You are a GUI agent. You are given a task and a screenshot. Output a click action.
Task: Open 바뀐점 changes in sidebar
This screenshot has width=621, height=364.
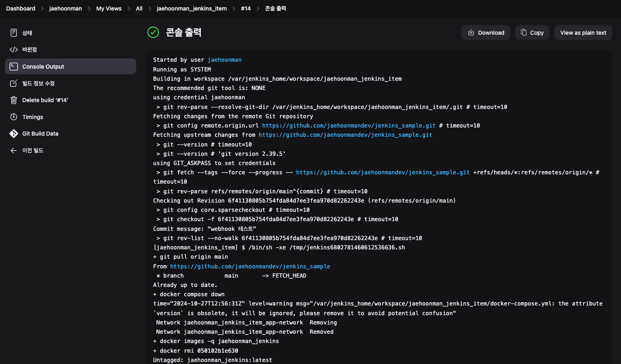click(70, 50)
